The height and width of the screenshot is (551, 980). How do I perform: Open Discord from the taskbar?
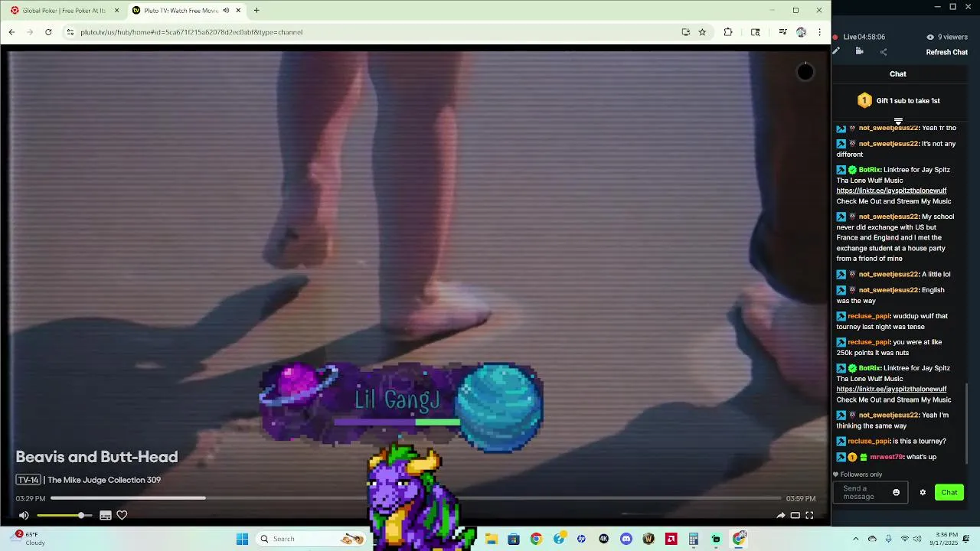click(626, 539)
